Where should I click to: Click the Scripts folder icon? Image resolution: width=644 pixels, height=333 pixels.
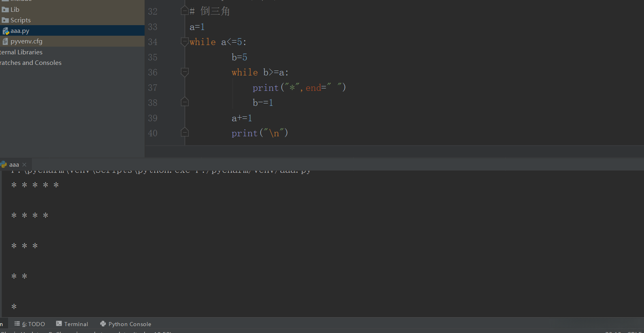click(x=5, y=20)
